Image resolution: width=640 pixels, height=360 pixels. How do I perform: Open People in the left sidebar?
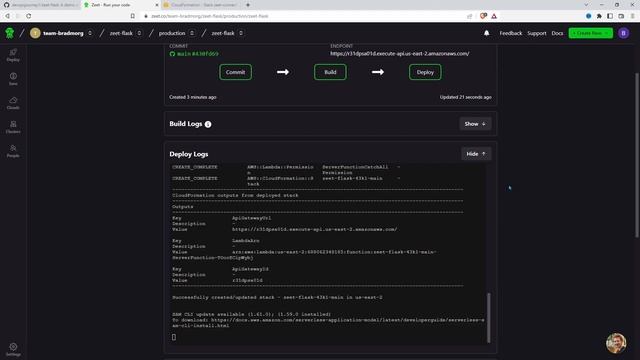point(13,151)
